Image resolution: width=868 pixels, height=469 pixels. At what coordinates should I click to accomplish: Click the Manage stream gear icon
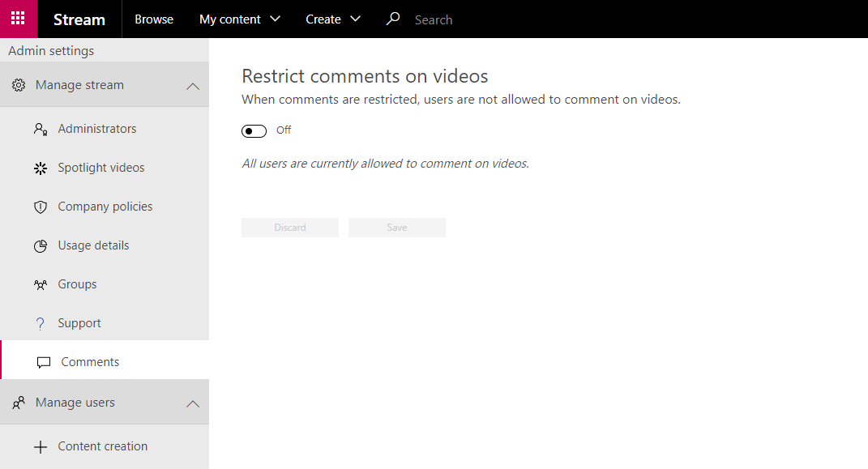pos(19,85)
